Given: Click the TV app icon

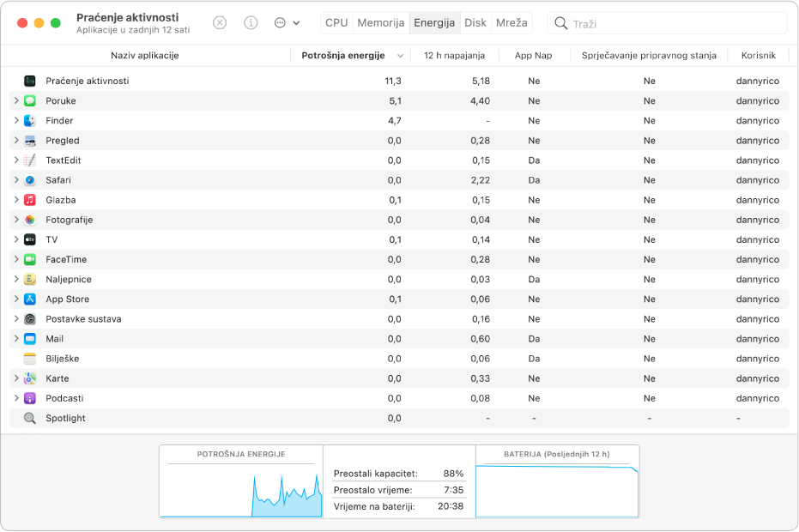Looking at the screenshot, I should point(30,239).
